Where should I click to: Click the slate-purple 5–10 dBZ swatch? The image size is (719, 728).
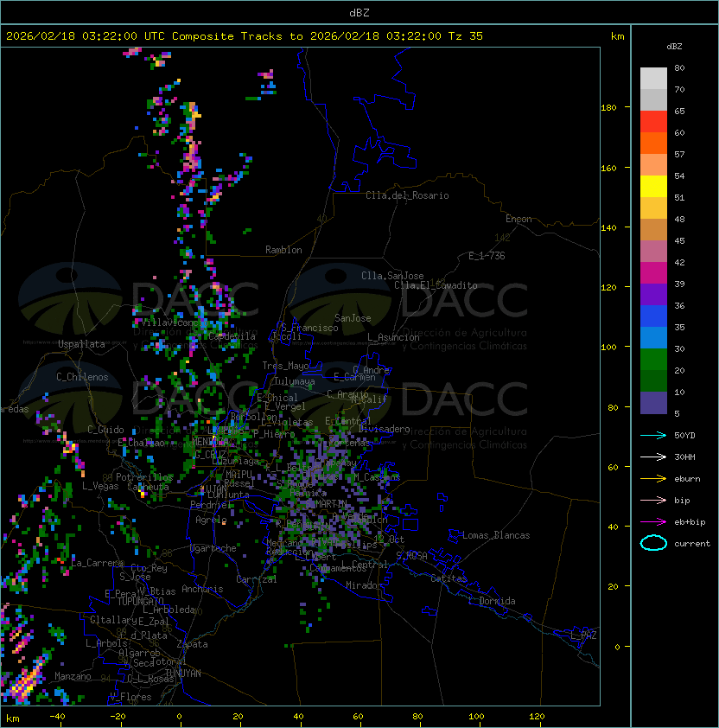(653, 403)
